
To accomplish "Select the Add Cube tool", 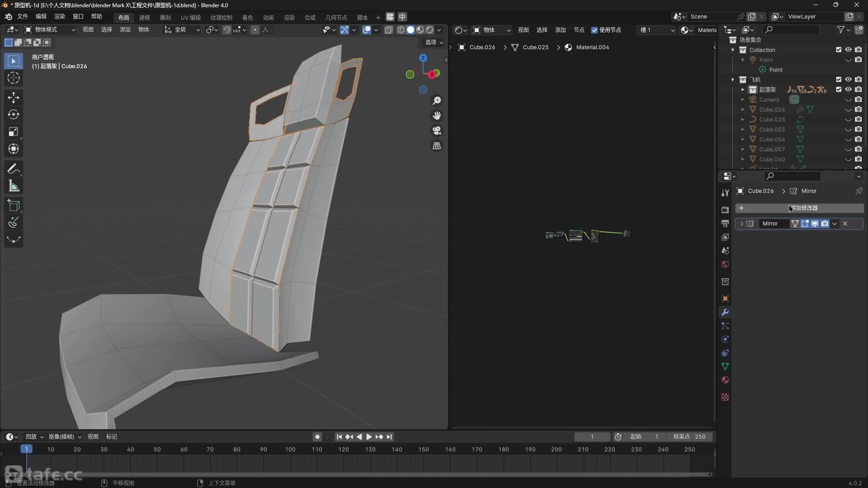I will pos(14,206).
